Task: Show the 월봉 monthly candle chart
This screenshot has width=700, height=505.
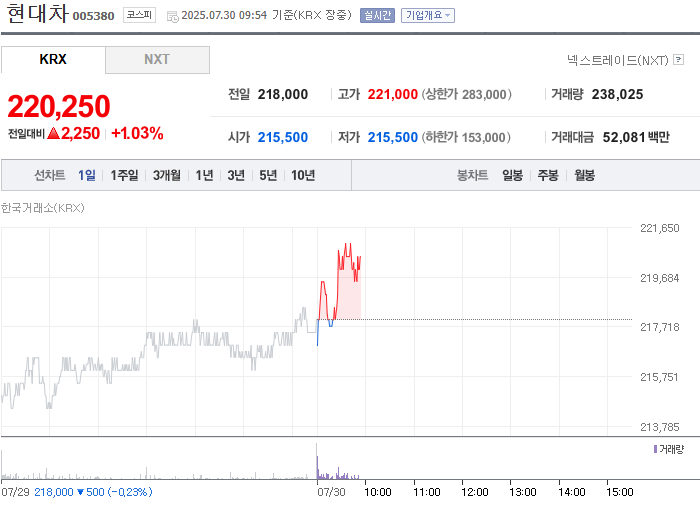Action: coord(584,175)
